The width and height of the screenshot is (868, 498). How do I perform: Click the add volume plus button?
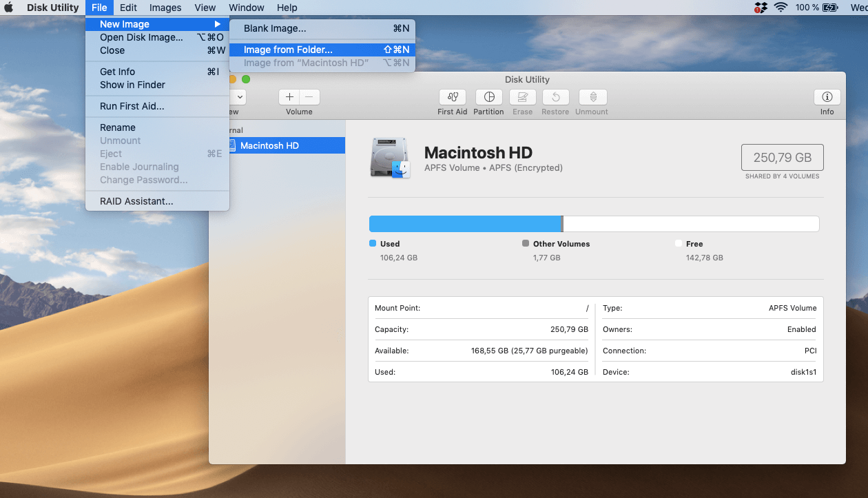pos(289,97)
